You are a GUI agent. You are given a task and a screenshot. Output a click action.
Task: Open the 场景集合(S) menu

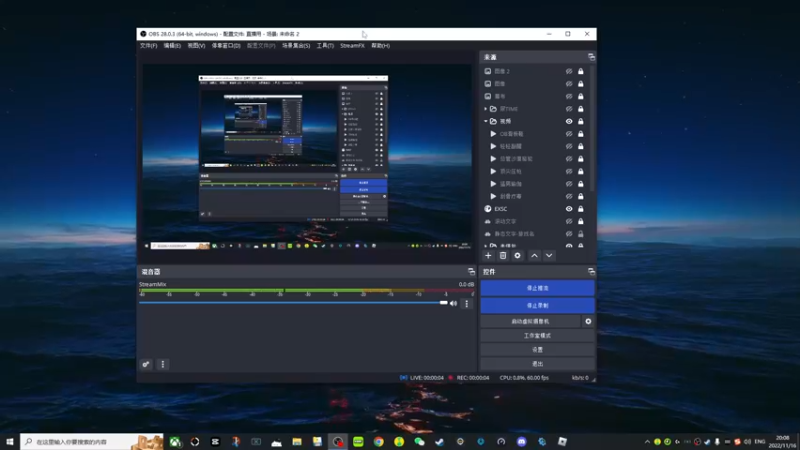296,45
